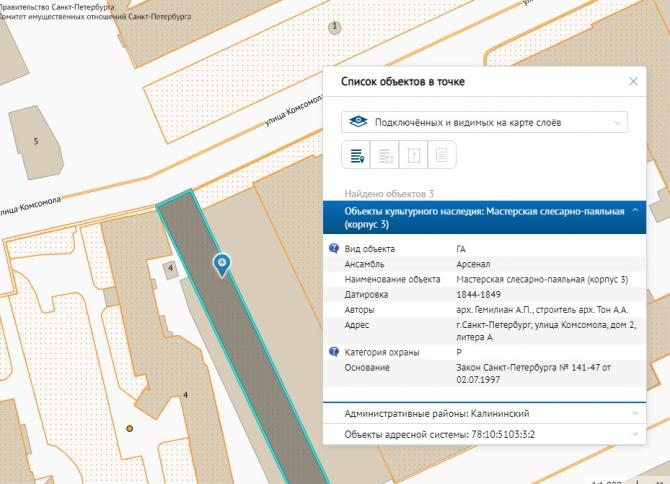Click building number 5 on the map
Image resolution: width=670 pixels, height=484 pixels.
coord(37,142)
